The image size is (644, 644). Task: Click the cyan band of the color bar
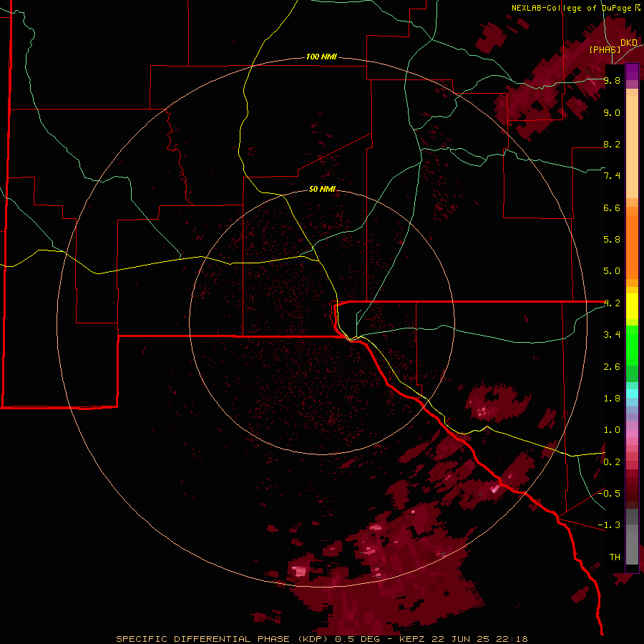click(x=632, y=394)
